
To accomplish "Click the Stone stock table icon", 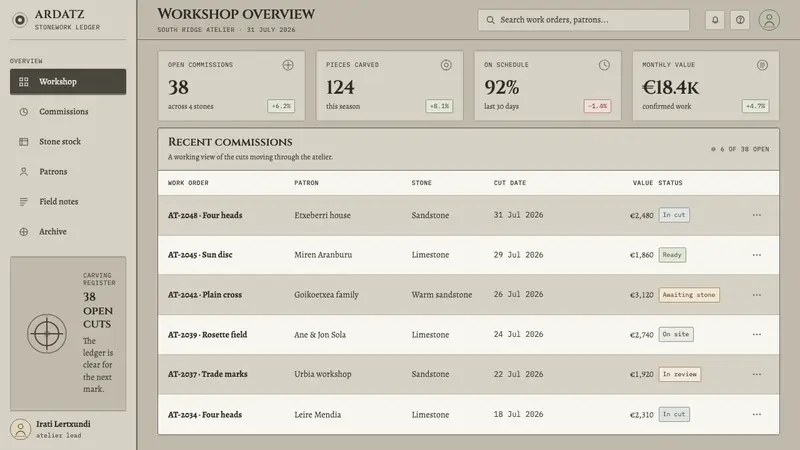I will (x=23, y=142).
